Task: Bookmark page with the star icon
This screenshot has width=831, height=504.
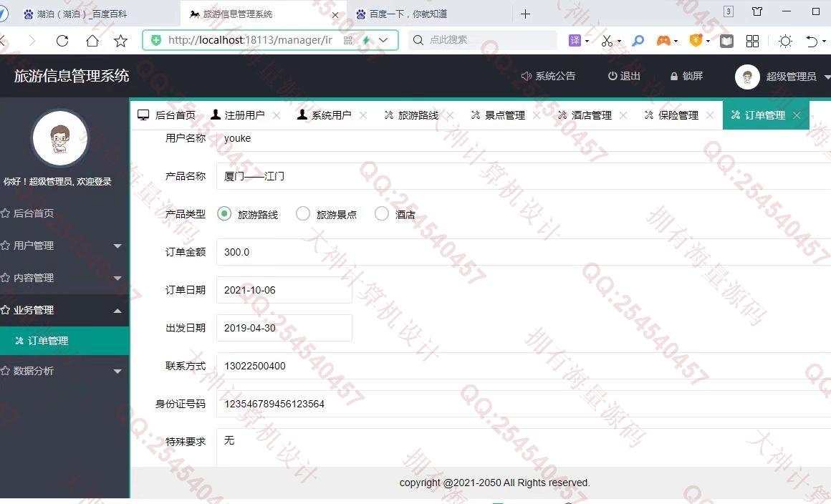Action: pos(121,41)
